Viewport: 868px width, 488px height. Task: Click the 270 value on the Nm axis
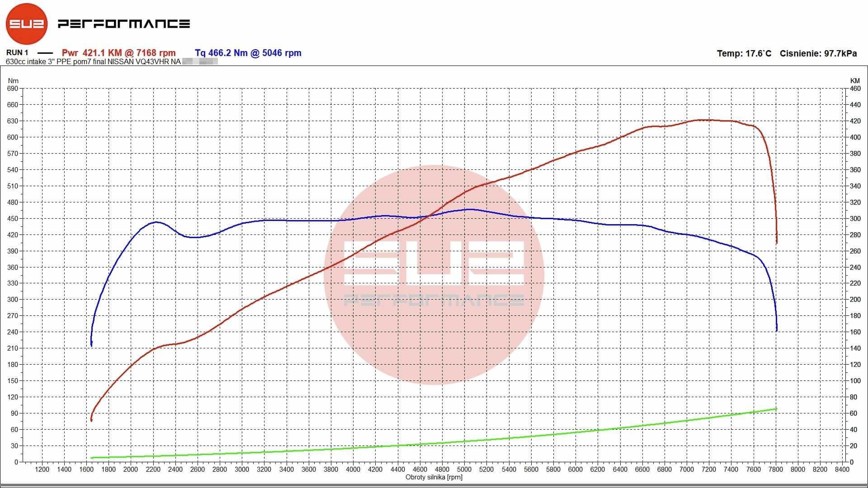pyautogui.click(x=12, y=316)
